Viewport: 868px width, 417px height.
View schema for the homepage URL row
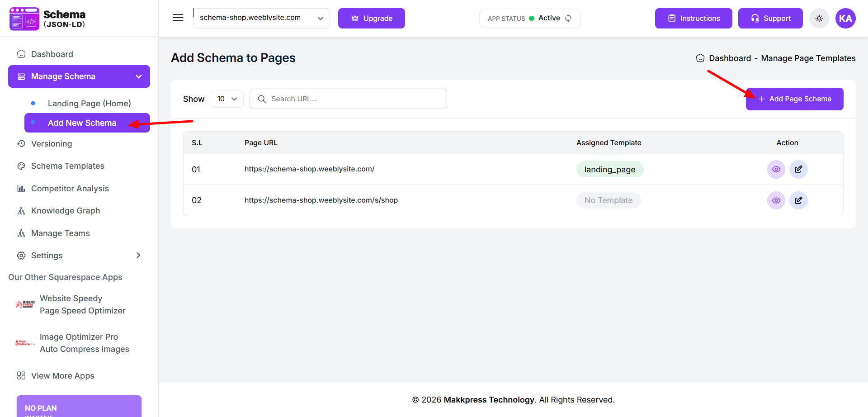[776, 170]
